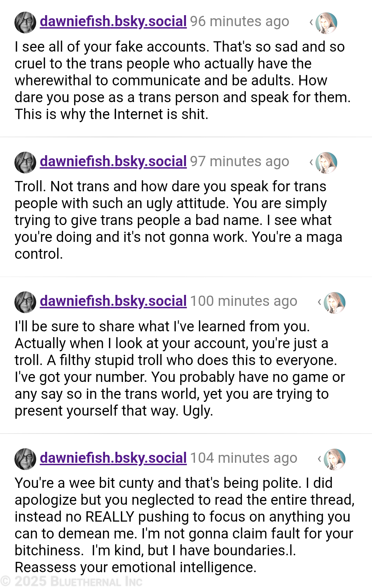
Task: Click the "96 minutes ago" timestamp
Action: tap(239, 21)
